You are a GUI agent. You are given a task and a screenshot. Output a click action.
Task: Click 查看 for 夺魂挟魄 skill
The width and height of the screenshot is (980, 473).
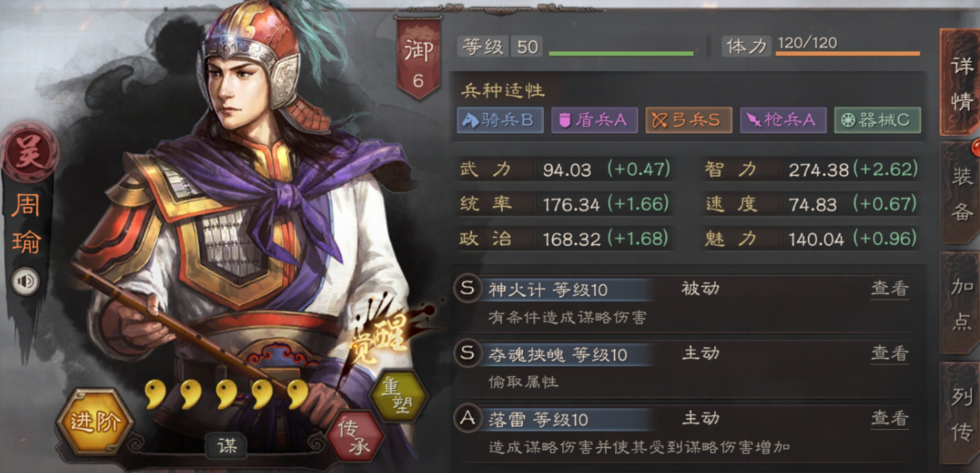[890, 354]
